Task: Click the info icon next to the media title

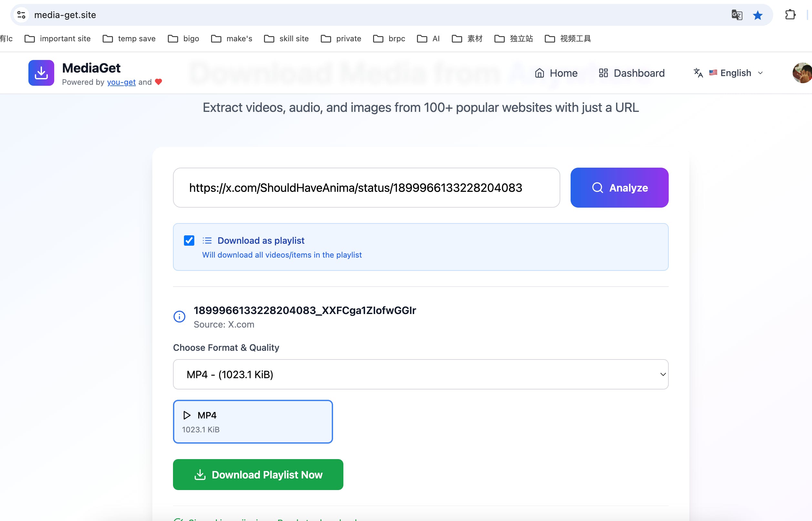Action: pyautogui.click(x=179, y=317)
